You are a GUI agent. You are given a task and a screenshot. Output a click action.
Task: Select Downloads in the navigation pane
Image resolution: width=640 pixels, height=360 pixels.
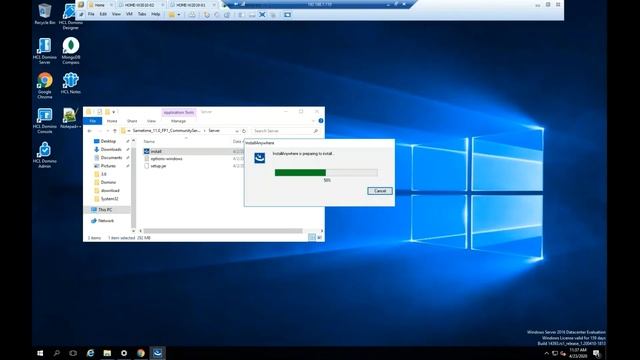[x=111, y=149]
